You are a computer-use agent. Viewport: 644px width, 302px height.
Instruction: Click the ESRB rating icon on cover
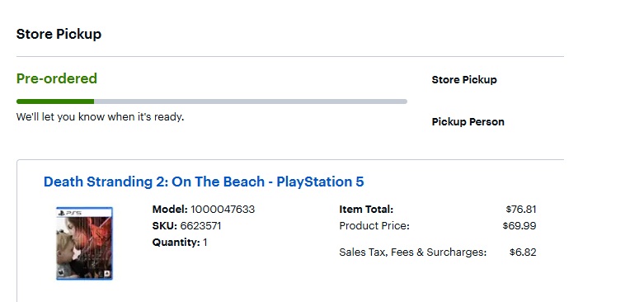click(60, 273)
